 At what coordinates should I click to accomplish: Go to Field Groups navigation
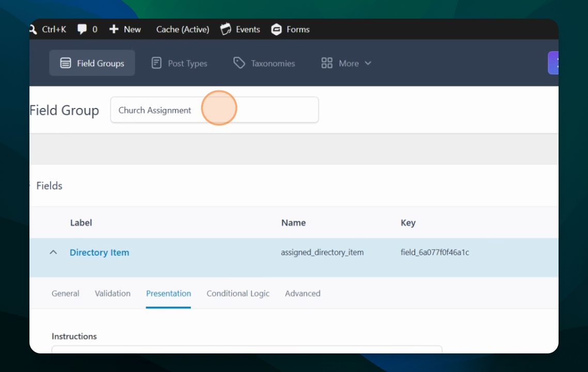[x=92, y=63]
